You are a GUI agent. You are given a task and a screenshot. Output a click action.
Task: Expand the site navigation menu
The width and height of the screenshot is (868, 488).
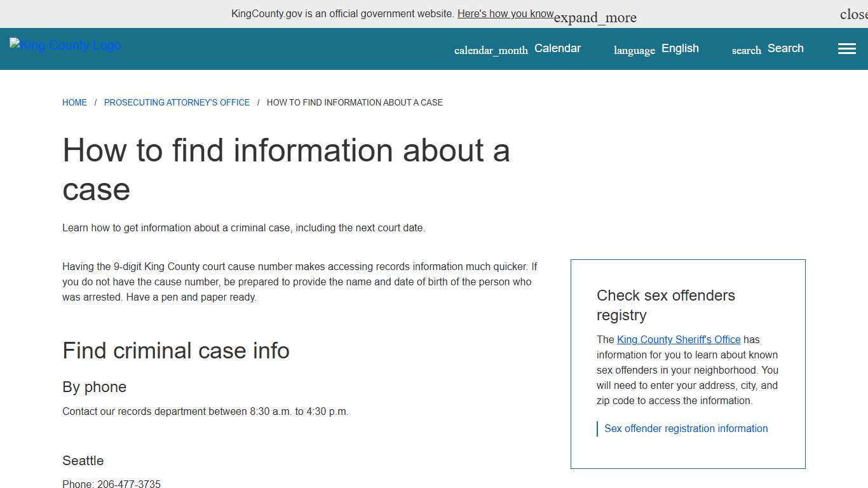846,48
